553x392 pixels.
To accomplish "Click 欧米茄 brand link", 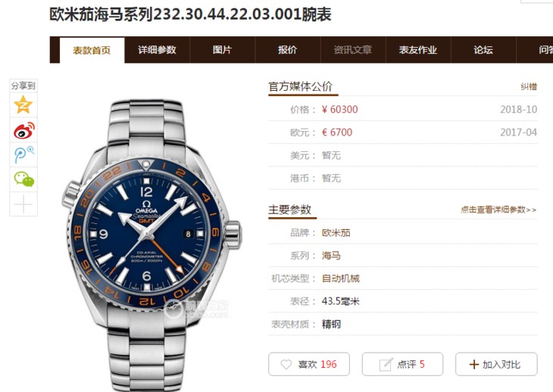I will (336, 233).
